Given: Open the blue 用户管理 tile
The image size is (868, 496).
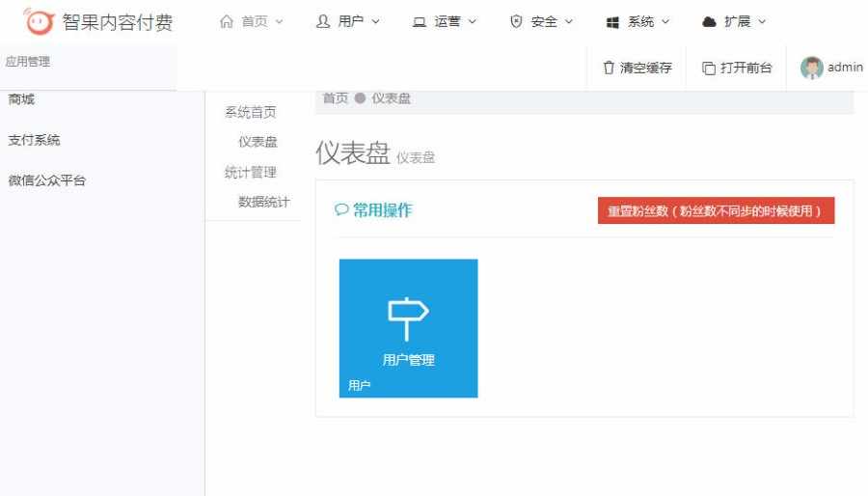Looking at the screenshot, I should tap(409, 328).
